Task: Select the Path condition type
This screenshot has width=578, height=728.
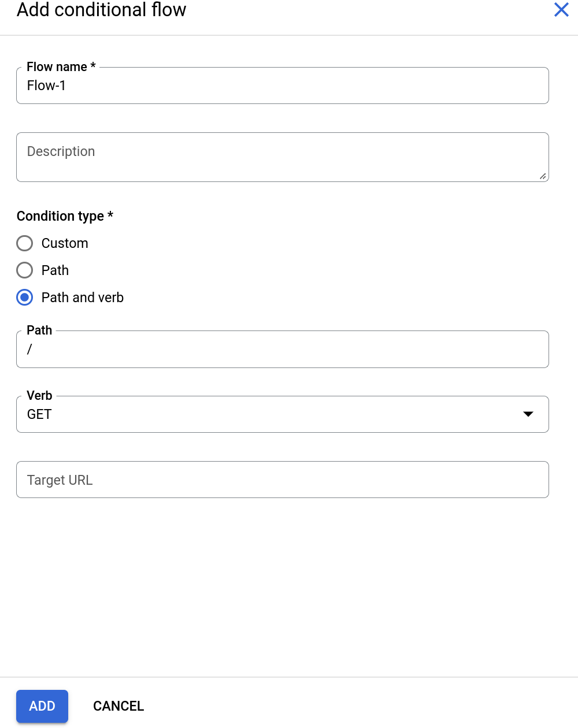Action: pos(24,270)
